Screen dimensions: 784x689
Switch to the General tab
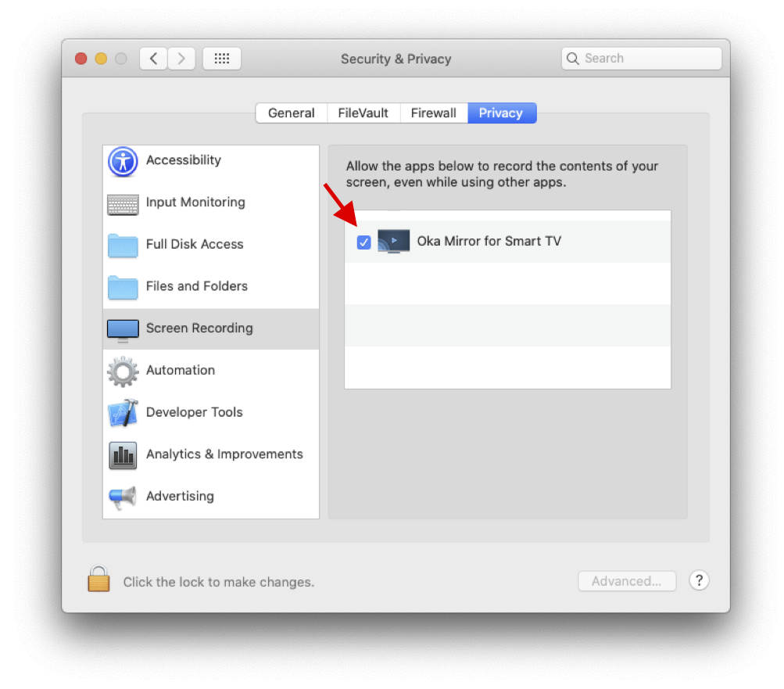(x=292, y=113)
